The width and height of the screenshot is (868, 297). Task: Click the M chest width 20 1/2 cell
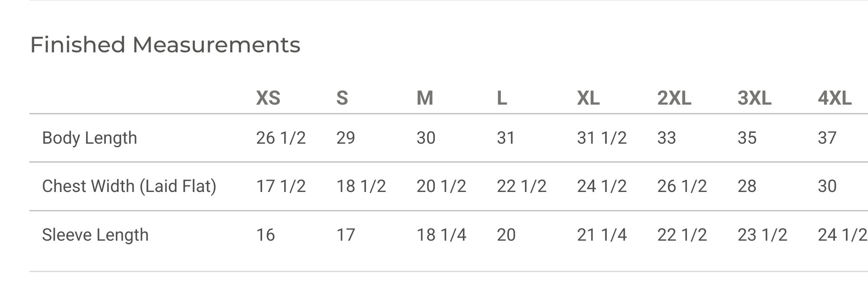[x=441, y=186]
